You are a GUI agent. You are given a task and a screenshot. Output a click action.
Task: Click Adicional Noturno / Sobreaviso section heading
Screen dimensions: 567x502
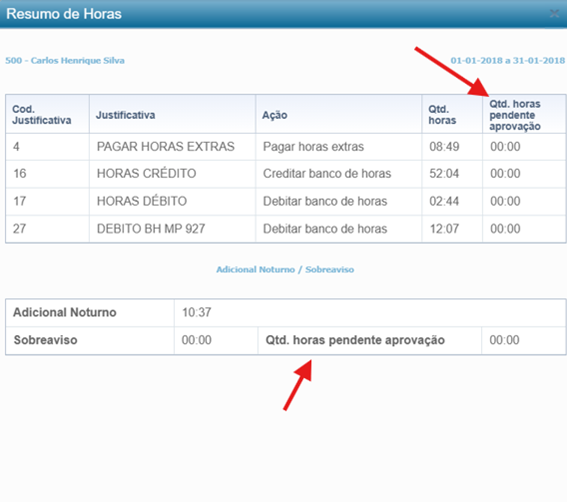[285, 269]
